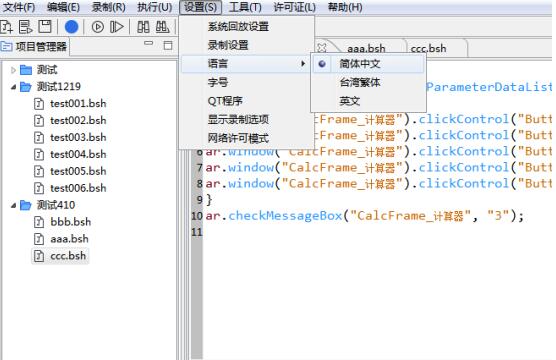Select test005.bsh in the project tree
Screen dimensions: 556x360
[x=78, y=171]
